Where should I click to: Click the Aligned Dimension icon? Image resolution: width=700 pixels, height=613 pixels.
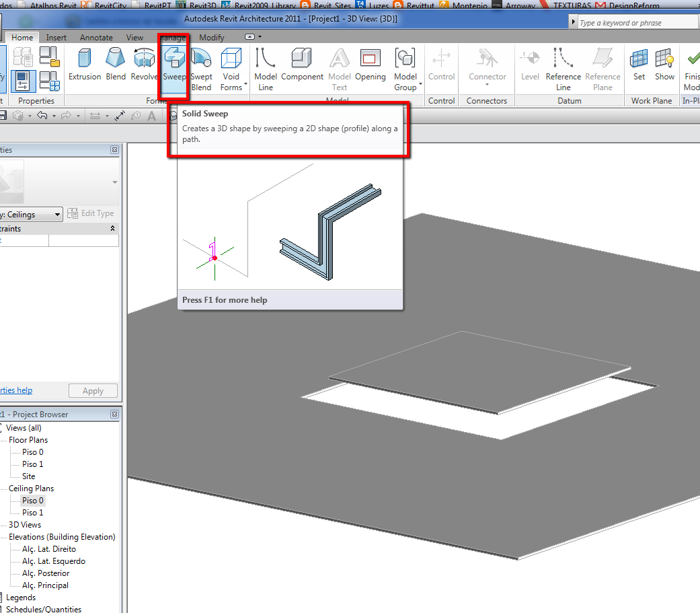[x=95, y=116]
